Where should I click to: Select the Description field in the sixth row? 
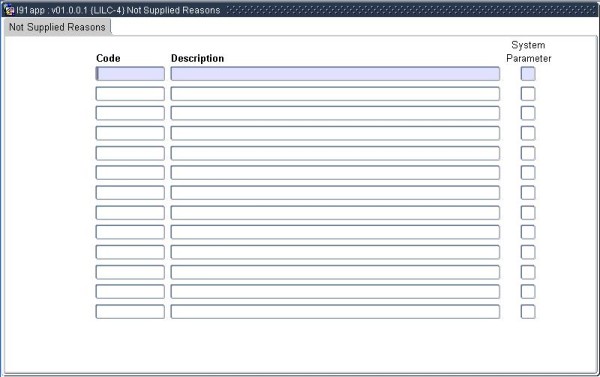click(x=335, y=173)
